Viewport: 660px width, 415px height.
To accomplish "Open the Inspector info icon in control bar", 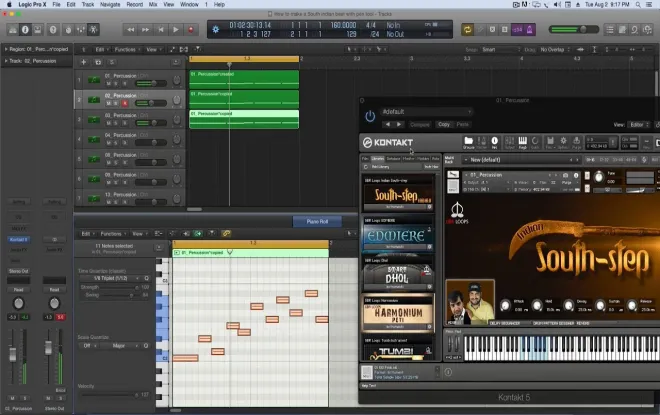I will pyautogui.click(x=25, y=29).
